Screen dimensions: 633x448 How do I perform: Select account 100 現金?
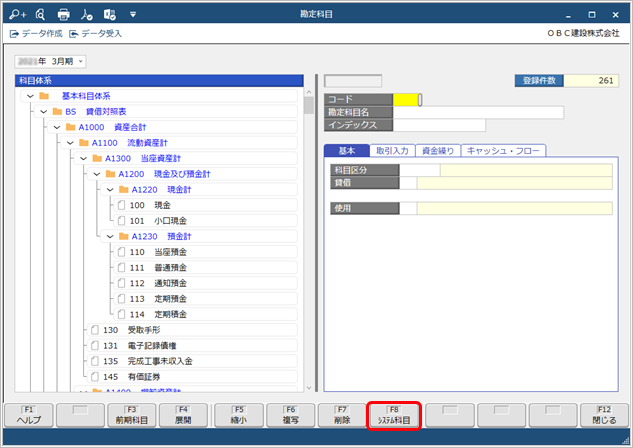click(205, 205)
